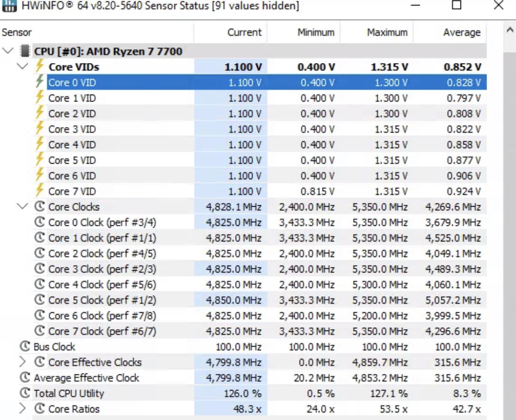Collapse the CPU [#0] AMD Ryzen 7 7700 group
Viewport: 516px width, 420px height.
click(8, 51)
